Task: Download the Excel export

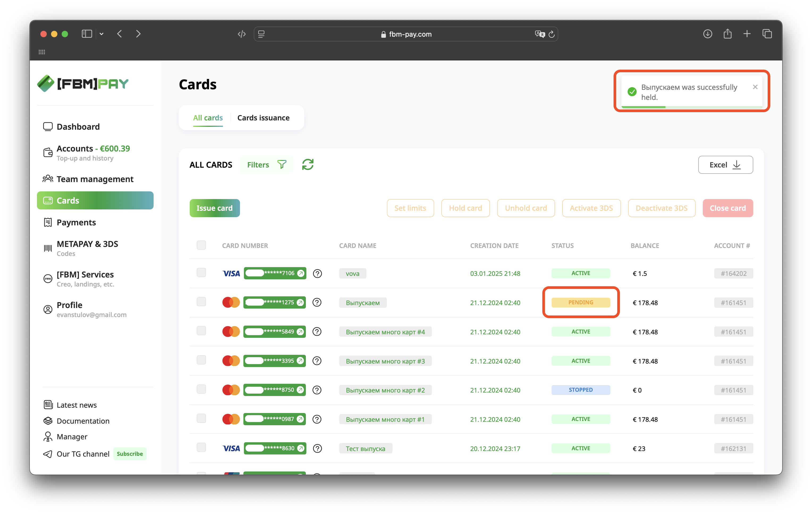Action: coord(725,165)
